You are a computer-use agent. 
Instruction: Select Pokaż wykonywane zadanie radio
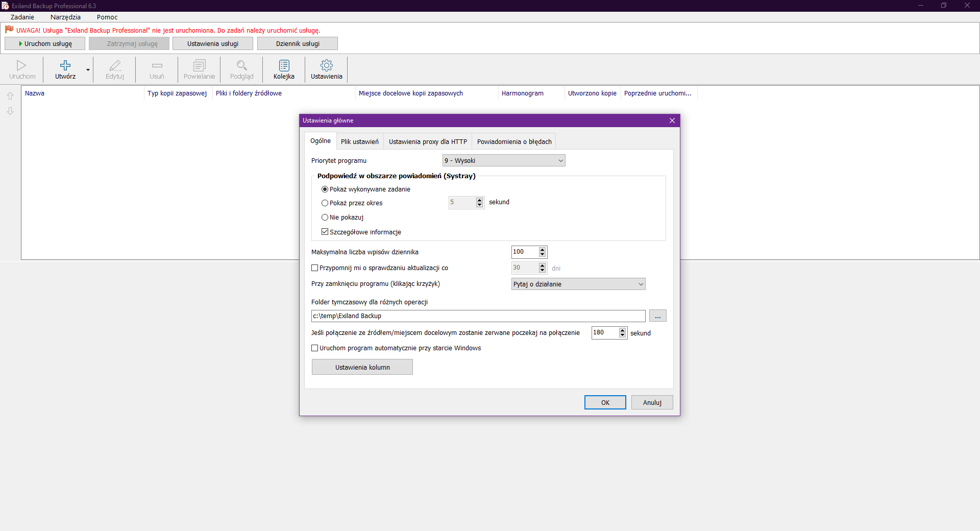[x=325, y=189]
